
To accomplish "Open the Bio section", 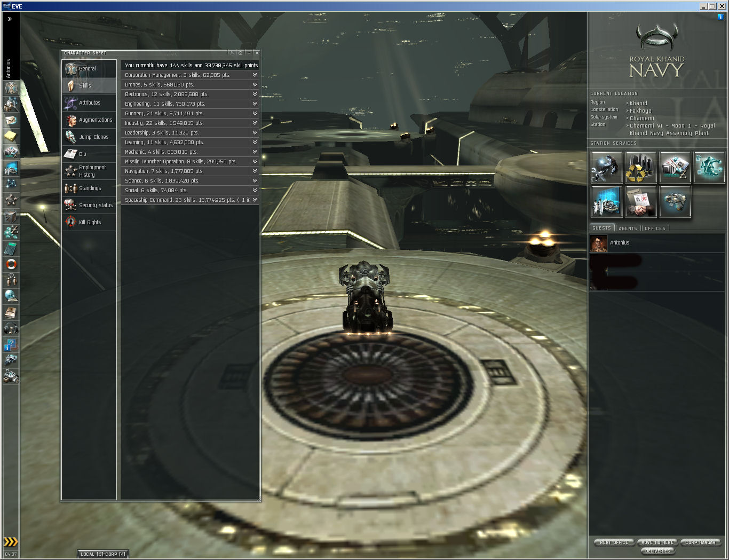I will 89,154.
